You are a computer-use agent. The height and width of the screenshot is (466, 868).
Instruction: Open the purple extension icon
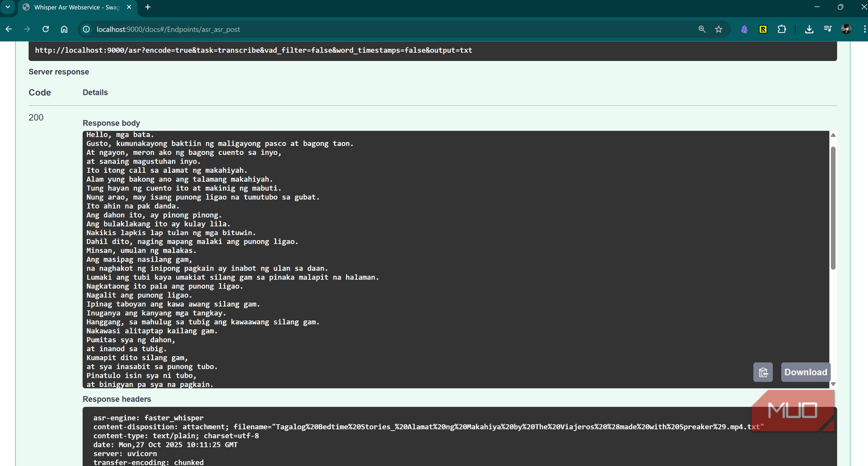744,29
